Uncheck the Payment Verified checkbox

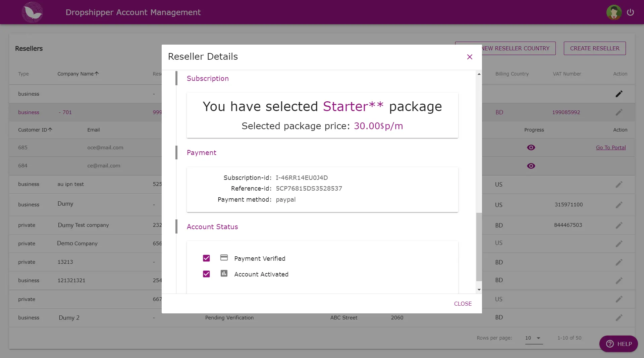pyautogui.click(x=206, y=258)
